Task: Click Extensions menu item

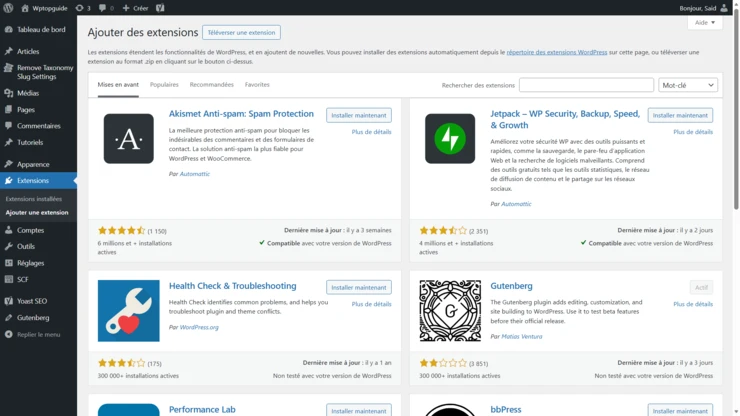Action: coord(38,180)
